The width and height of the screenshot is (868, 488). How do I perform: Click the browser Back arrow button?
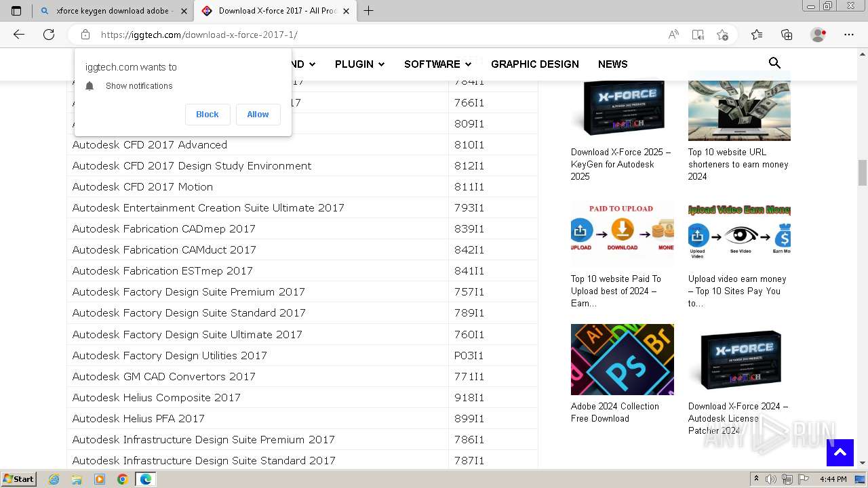click(x=19, y=35)
